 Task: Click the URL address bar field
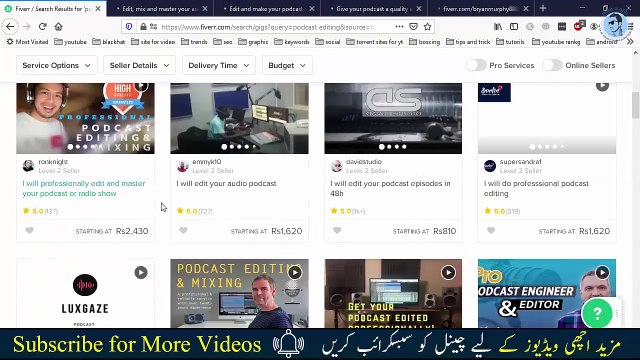[x=278, y=27]
